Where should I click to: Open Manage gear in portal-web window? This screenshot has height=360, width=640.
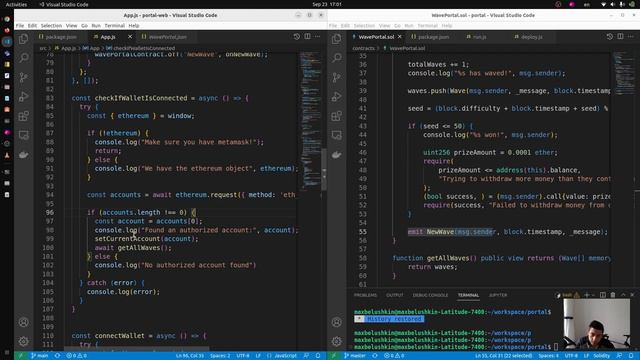tap(24, 341)
